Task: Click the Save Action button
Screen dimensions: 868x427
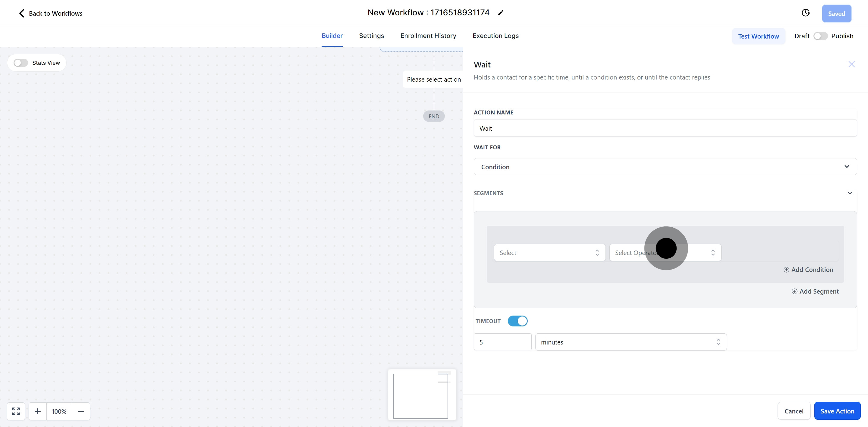Action: click(x=837, y=411)
